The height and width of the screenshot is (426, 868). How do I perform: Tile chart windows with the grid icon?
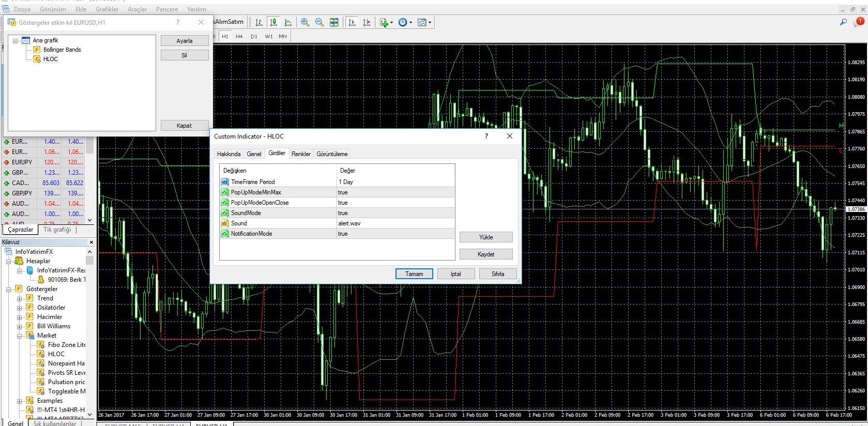coord(334,22)
